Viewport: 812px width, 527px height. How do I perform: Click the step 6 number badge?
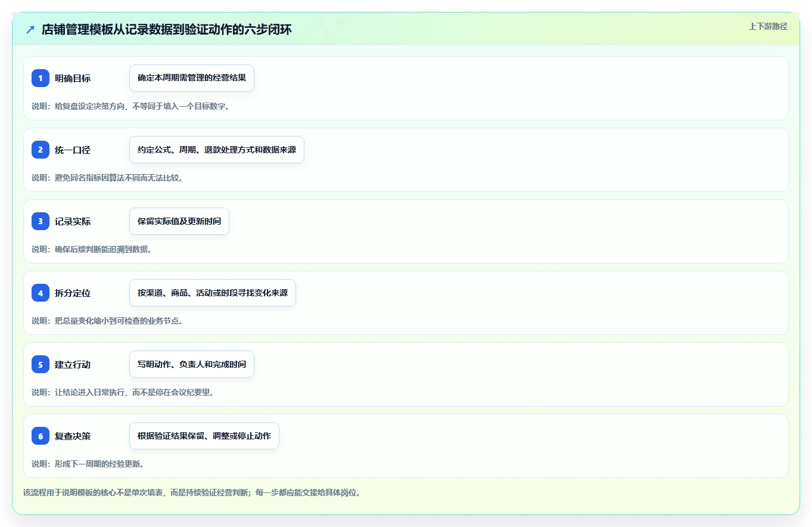pyautogui.click(x=41, y=436)
